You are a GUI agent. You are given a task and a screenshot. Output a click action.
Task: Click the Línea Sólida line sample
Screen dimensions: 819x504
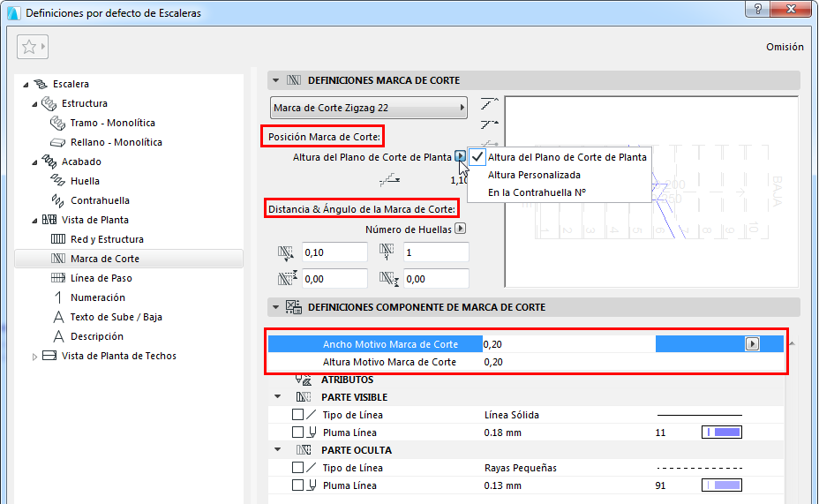[699, 415]
